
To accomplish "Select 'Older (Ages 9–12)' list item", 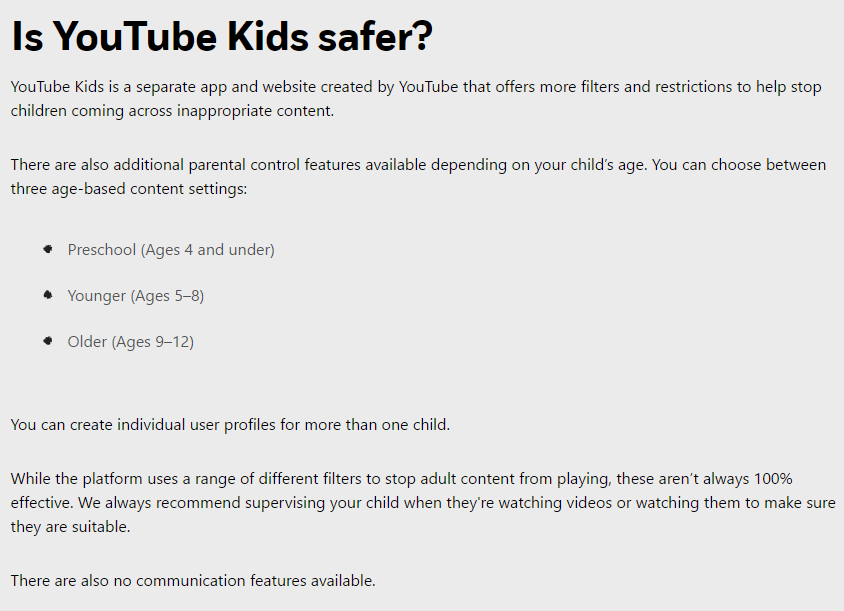I will point(131,342).
